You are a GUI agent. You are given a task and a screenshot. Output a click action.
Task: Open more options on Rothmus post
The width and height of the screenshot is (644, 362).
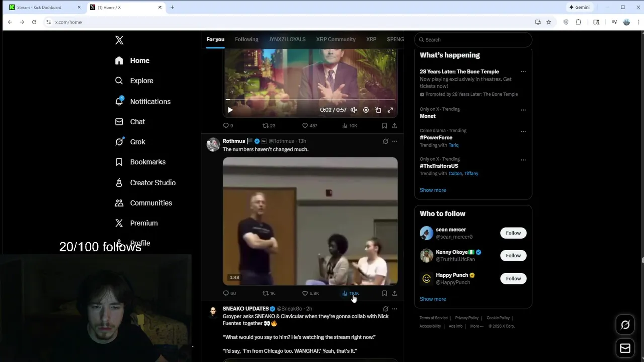(x=395, y=141)
